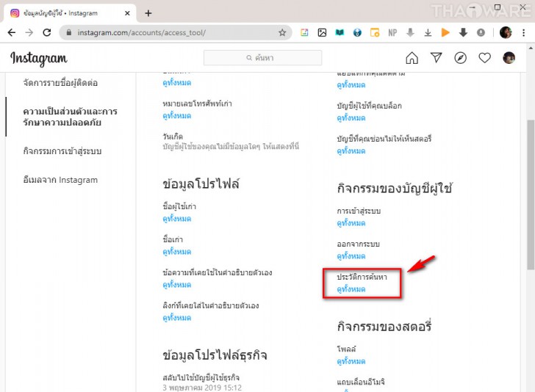View all under การเข้าสู่ระบบ
535x392 pixels.
coord(351,223)
